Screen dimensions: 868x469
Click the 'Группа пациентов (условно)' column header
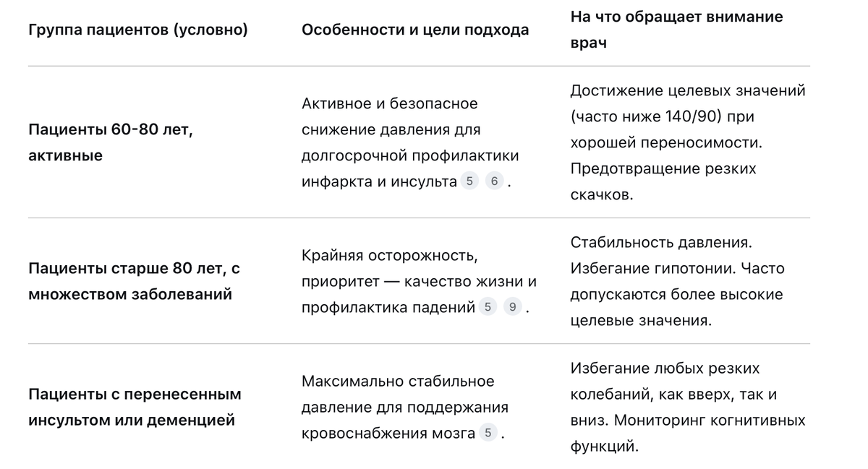[137, 30]
